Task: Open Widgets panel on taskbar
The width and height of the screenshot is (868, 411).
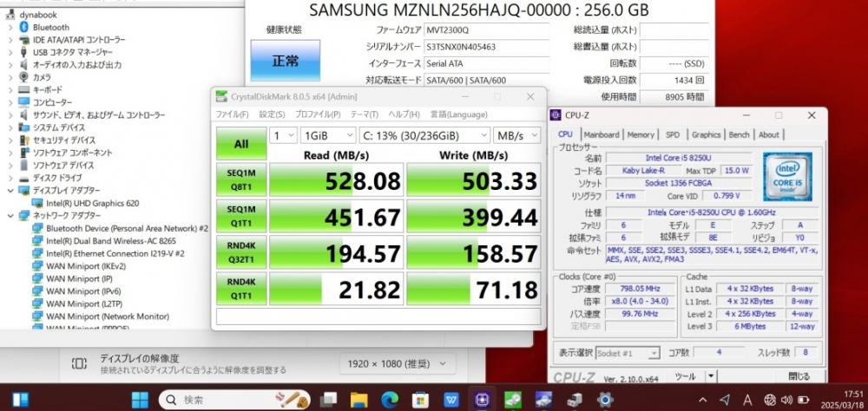Action: tap(21, 400)
